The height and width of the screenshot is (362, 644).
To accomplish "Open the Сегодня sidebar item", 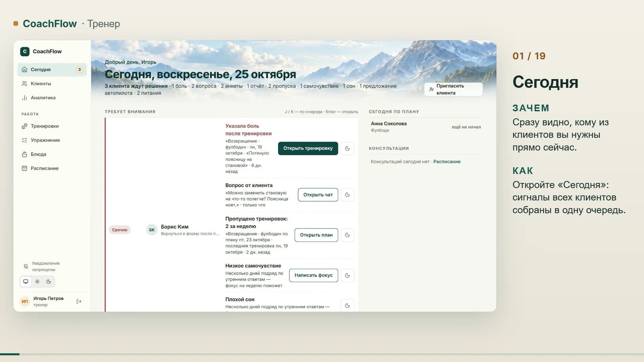I will 52,69.
